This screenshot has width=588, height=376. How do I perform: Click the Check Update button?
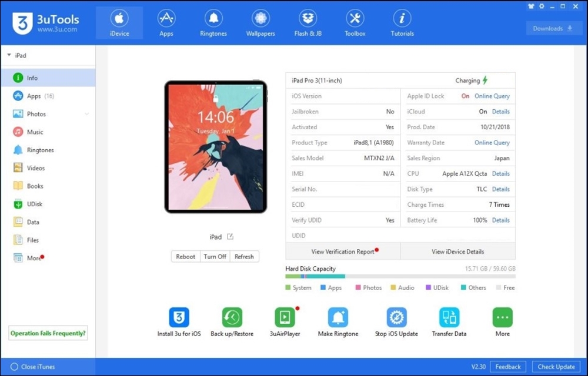556,367
